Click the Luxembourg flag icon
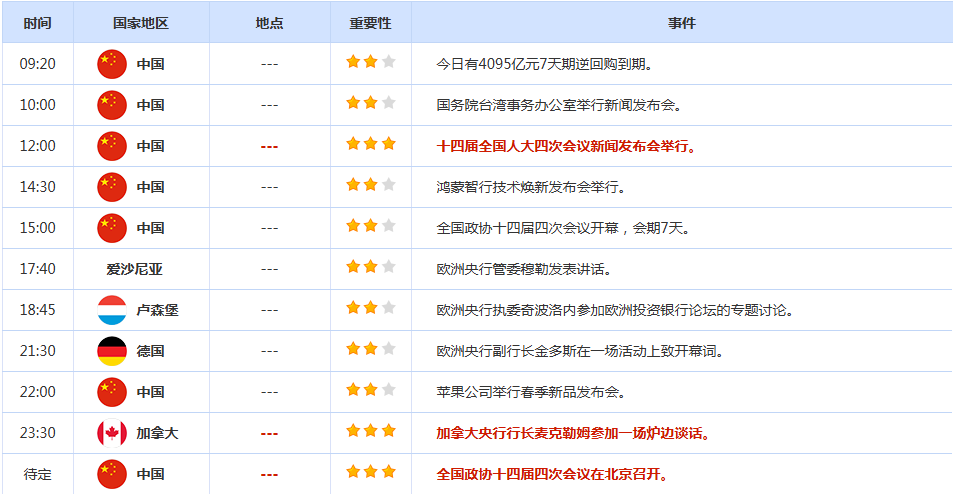Image resolution: width=953 pixels, height=494 pixels. (x=112, y=310)
